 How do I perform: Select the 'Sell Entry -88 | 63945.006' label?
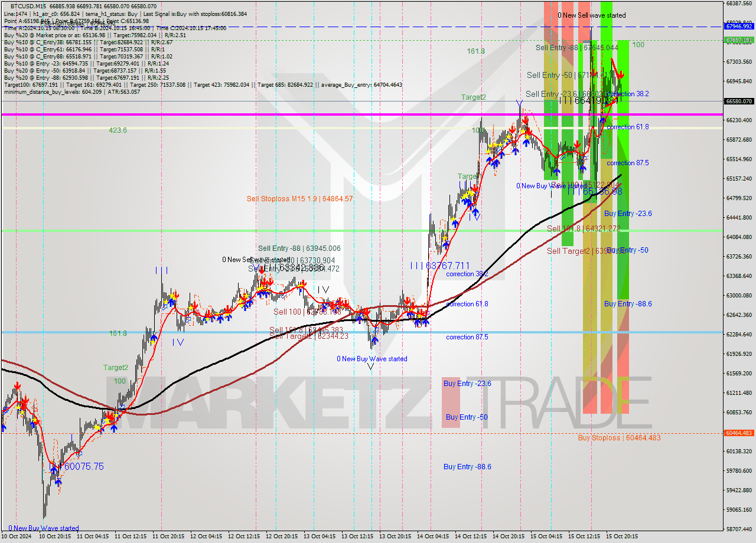[299, 248]
